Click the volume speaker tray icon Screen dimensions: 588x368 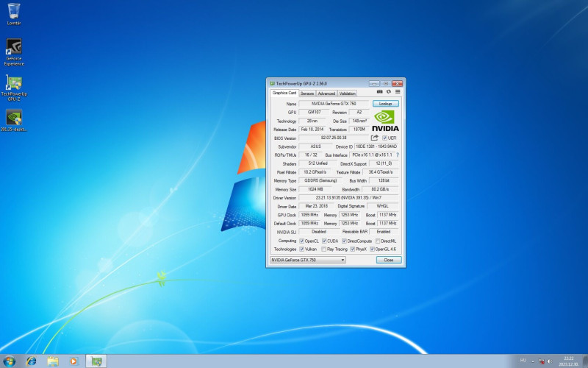[x=550, y=361]
